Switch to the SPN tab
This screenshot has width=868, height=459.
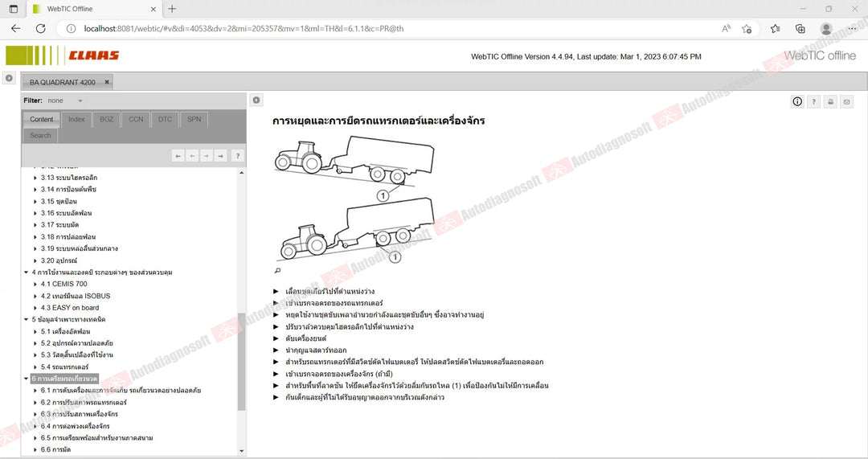pos(194,119)
